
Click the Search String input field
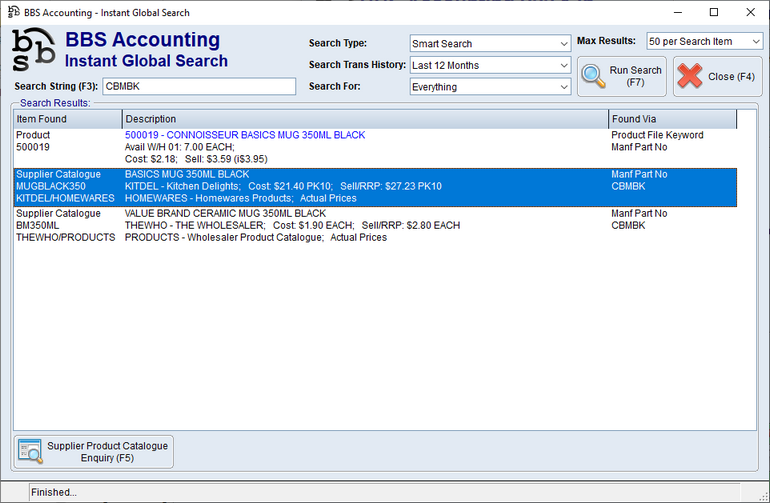click(x=199, y=87)
